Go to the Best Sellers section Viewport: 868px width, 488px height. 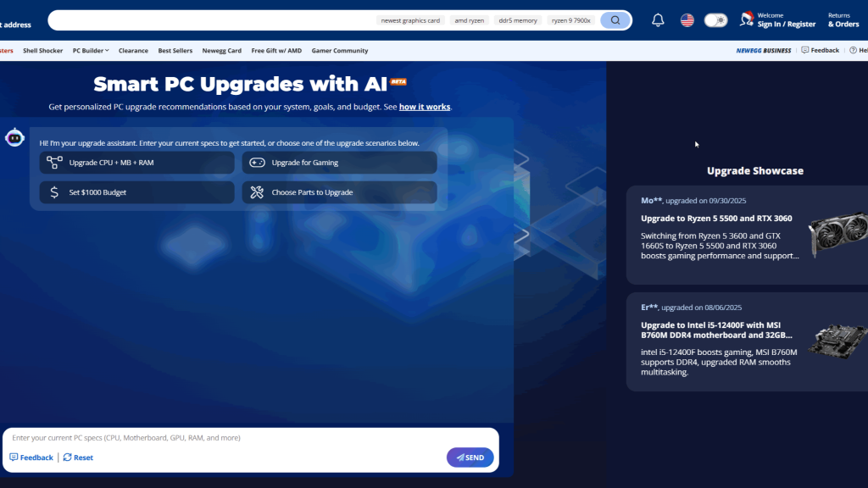(x=175, y=50)
